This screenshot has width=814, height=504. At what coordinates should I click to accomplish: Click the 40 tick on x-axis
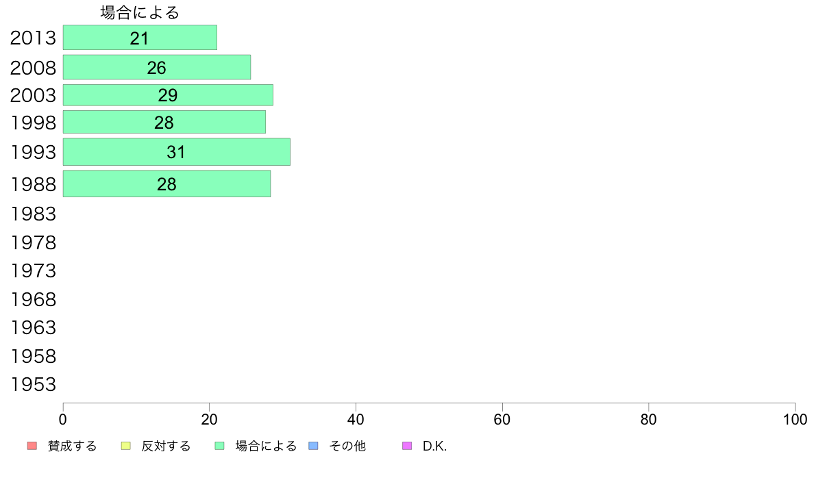[356, 419]
